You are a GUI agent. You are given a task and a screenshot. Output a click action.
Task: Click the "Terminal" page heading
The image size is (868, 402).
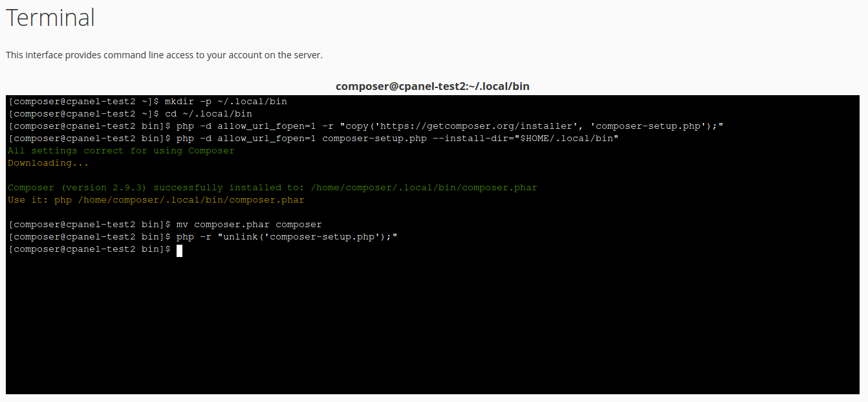coord(50,18)
